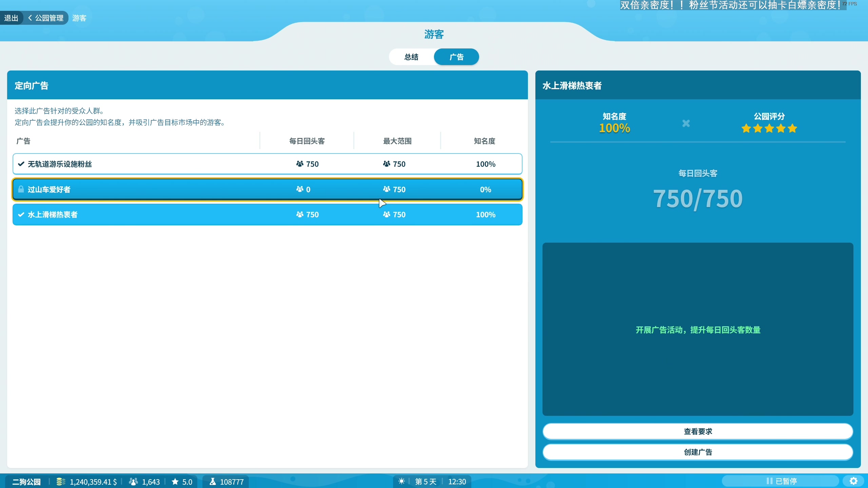Click the 水上滑梯热衷者 panel title

pos(572,86)
